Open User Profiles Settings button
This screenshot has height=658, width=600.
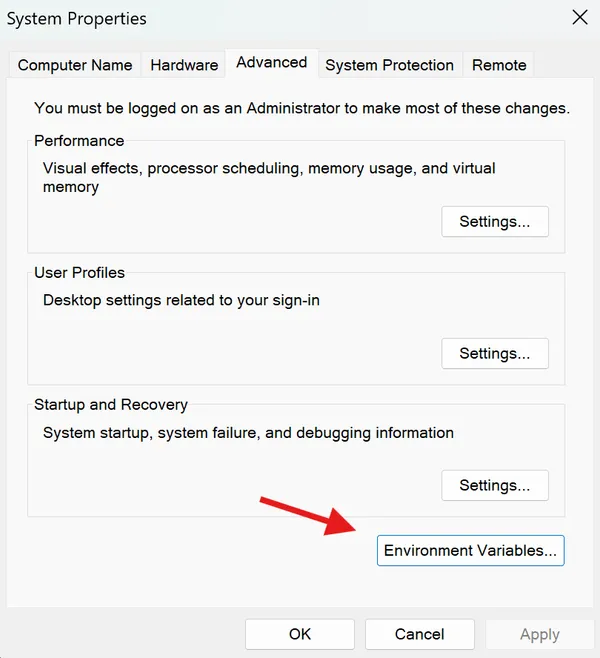495,353
